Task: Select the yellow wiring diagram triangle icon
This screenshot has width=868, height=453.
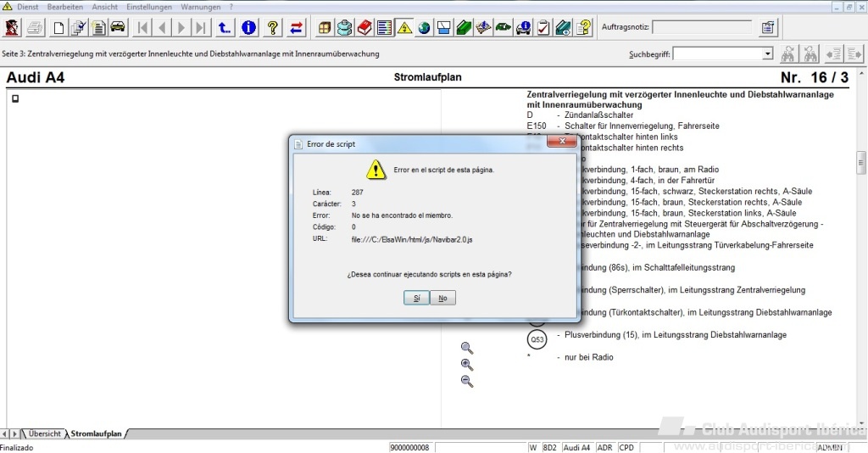Action: pyautogui.click(x=404, y=27)
